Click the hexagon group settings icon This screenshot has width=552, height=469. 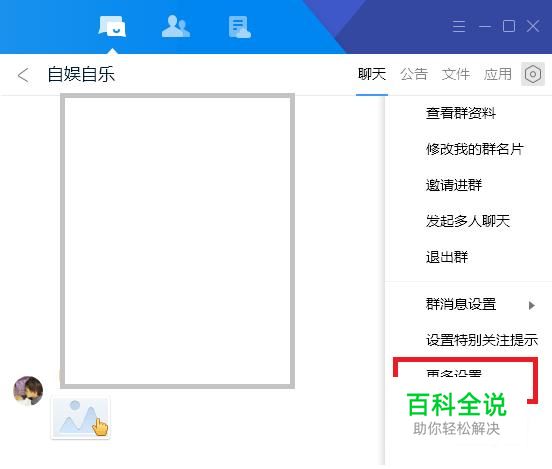pyautogui.click(x=533, y=74)
